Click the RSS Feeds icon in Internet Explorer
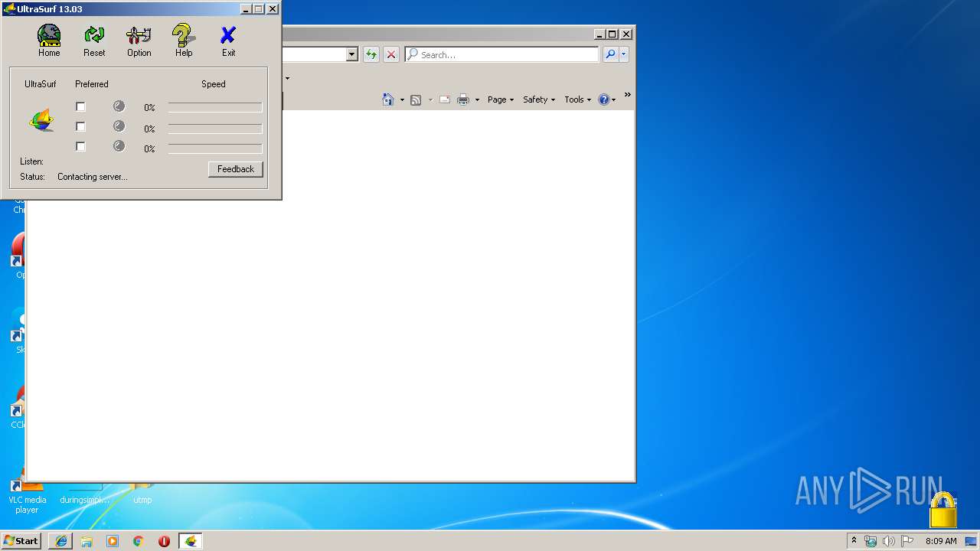 click(x=416, y=99)
